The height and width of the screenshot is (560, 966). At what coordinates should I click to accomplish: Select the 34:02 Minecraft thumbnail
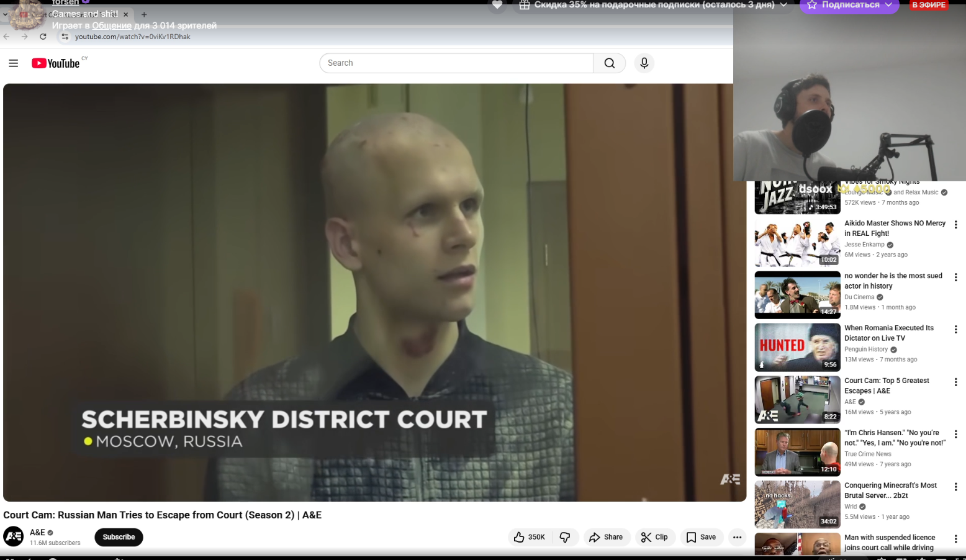pos(797,505)
